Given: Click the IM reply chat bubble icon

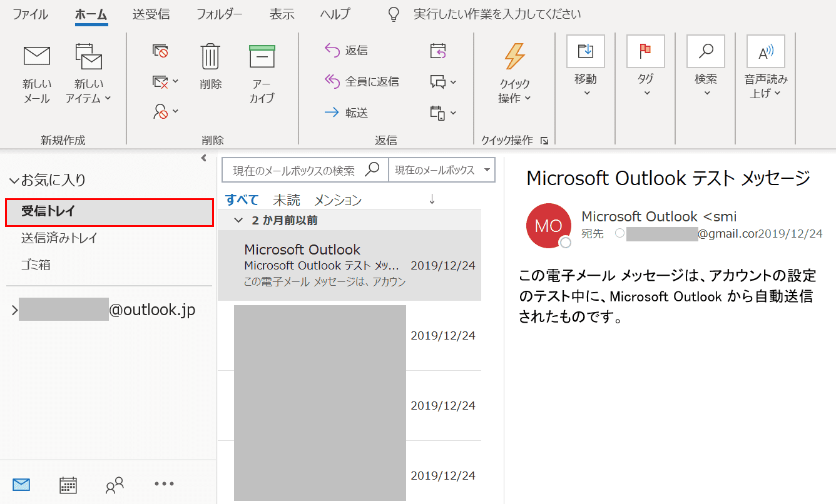Looking at the screenshot, I should pyautogui.click(x=438, y=81).
